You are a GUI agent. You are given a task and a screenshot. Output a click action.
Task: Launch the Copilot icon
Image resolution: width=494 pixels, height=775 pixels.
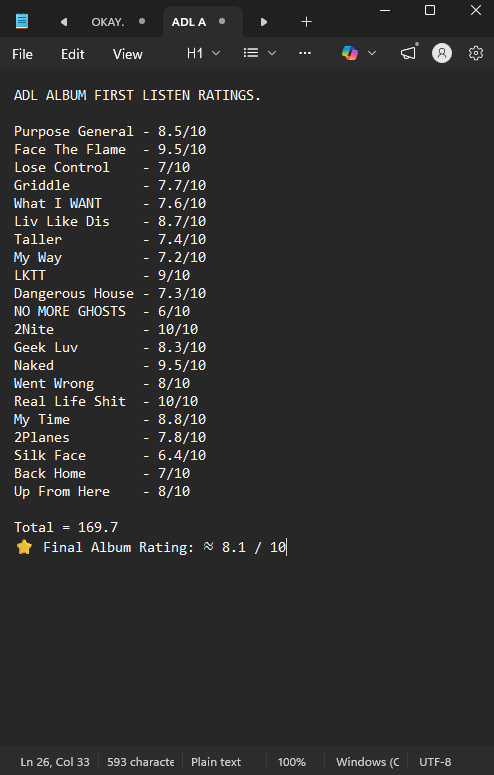[350, 53]
